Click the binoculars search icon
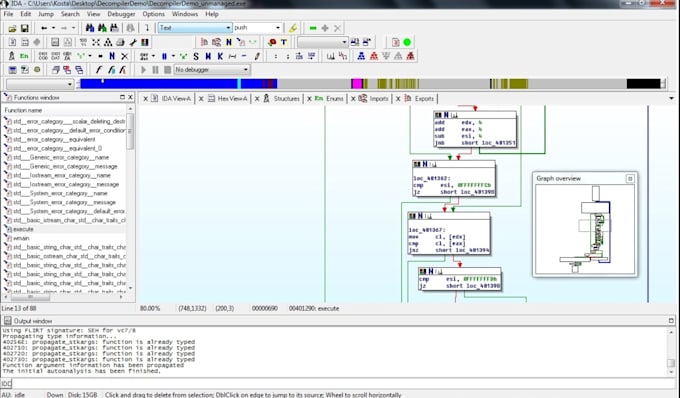680x398 pixels. 90,28
